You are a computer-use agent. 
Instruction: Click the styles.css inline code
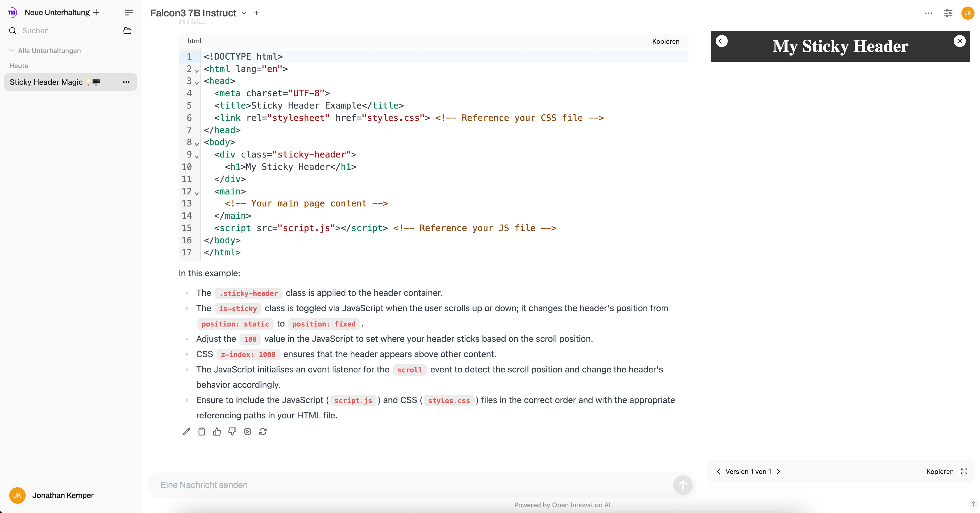[449, 401]
